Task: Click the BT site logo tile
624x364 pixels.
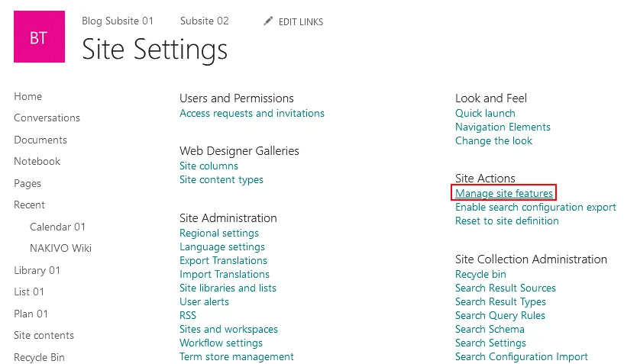Action: pyautogui.click(x=38, y=38)
